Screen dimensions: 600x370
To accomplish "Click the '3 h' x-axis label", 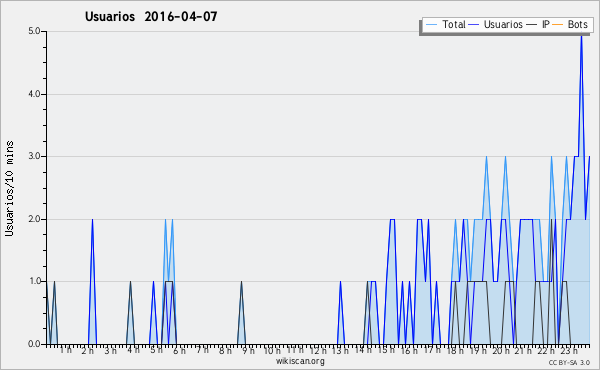I will pyautogui.click(x=111, y=351).
